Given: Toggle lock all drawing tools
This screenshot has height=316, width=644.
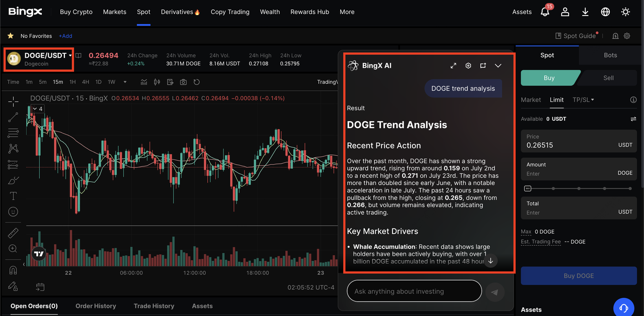Looking at the screenshot, I should click(13, 286).
